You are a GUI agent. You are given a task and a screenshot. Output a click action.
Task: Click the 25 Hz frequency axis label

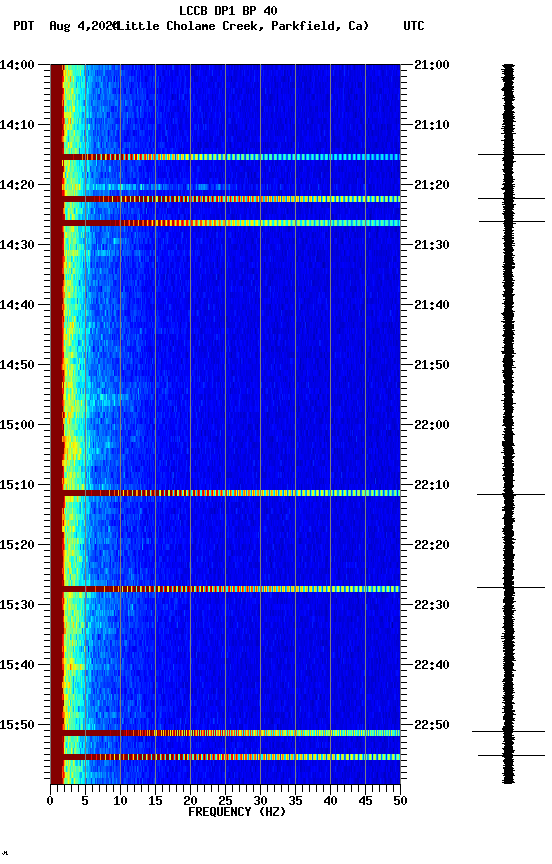pyautogui.click(x=225, y=801)
